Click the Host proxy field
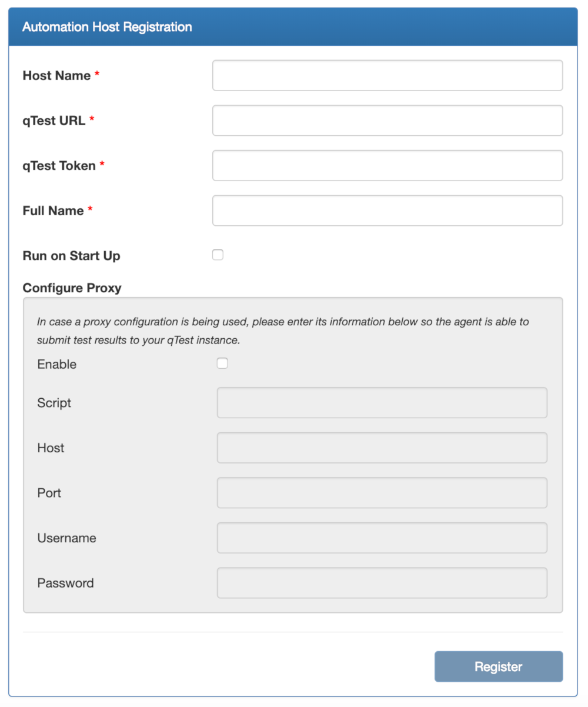 click(x=382, y=448)
